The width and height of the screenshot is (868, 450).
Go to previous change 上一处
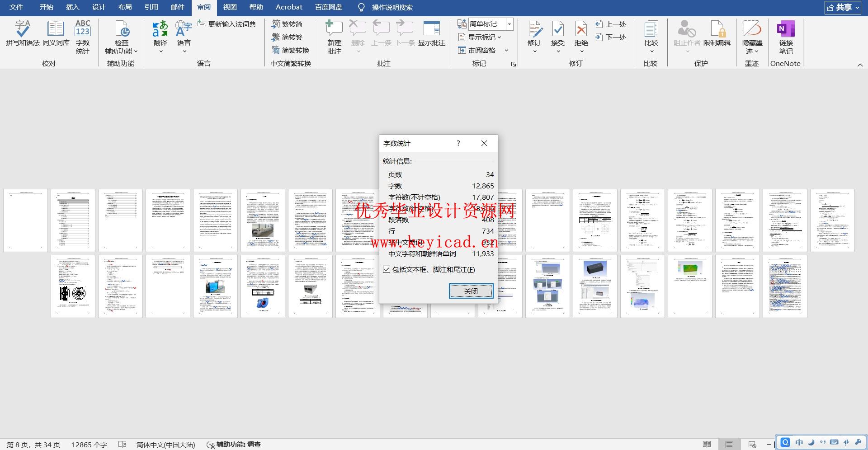(611, 24)
